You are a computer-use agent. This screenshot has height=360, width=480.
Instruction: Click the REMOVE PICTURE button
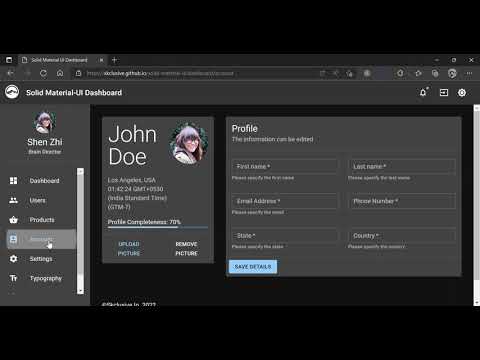coord(186,249)
